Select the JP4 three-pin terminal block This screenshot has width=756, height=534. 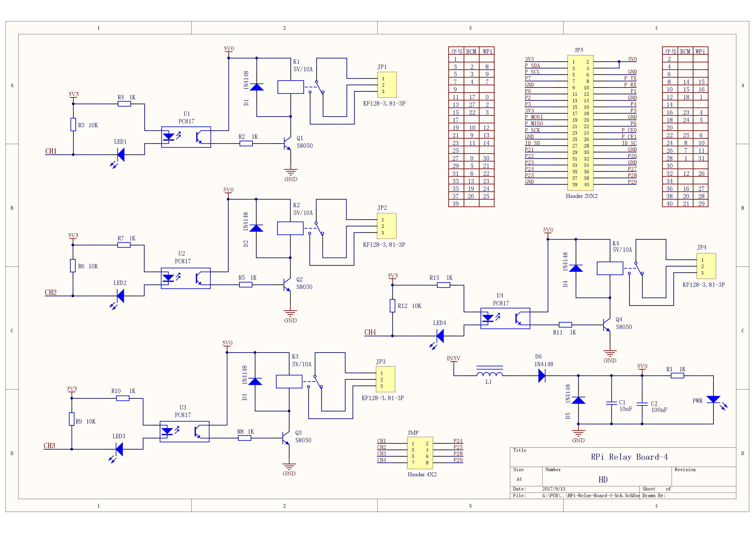[706, 266]
